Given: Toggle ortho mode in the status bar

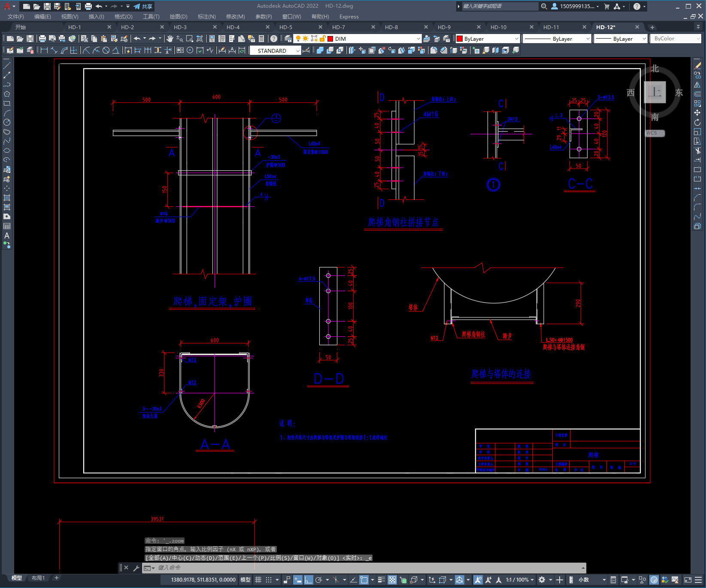Looking at the screenshot, I should tap(309, 580).
